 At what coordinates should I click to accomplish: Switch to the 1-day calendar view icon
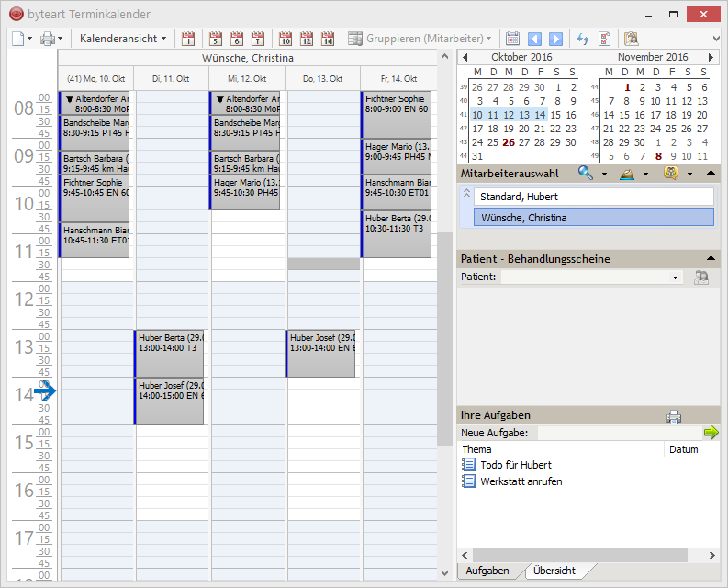click(x=188, y=39)
